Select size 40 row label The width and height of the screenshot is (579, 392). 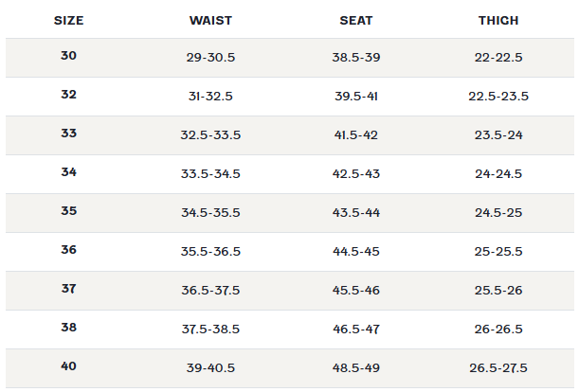pyautogui.click(x=68, y=365)
